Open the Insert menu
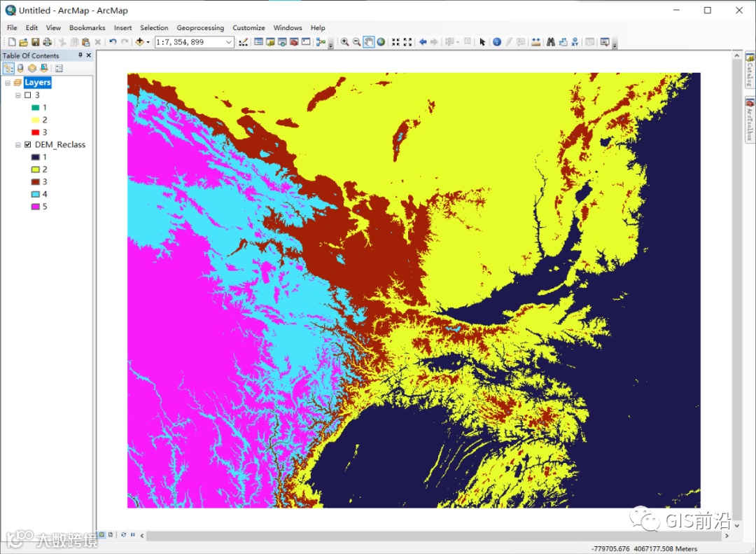 (123, 27)
